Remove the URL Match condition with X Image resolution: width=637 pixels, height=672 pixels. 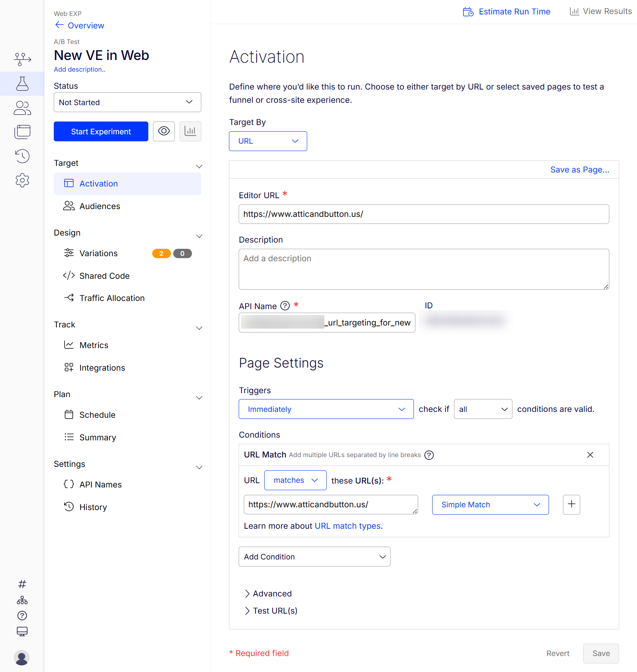[x=590, y=455]
